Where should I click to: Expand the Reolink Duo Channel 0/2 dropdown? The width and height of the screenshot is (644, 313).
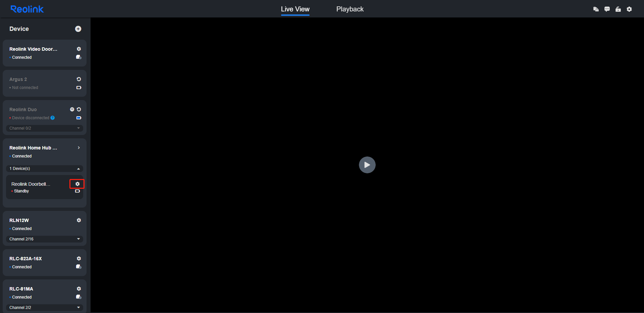pyautogui.click(x=45, y=128)
